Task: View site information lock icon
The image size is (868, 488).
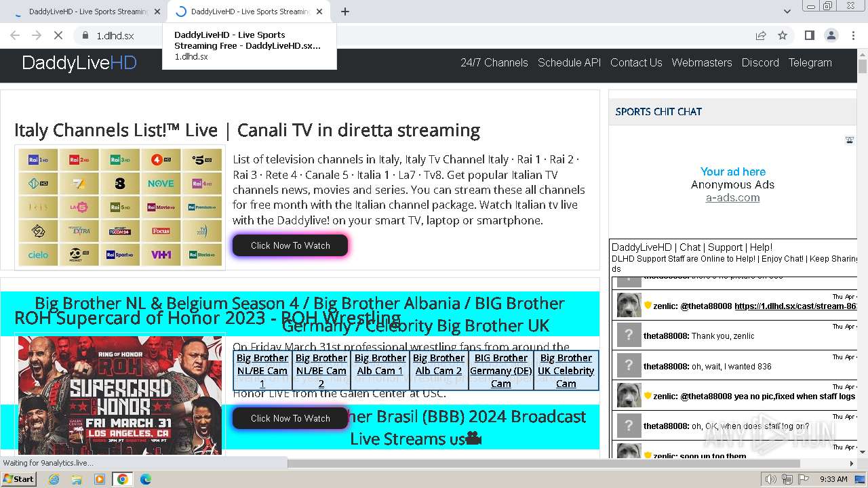Action: (x=85, y=35)
